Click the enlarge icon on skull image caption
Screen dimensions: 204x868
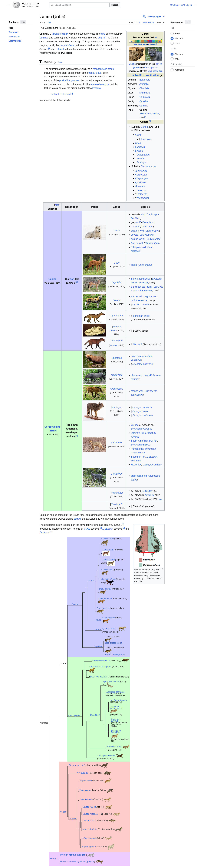[162, 569]
